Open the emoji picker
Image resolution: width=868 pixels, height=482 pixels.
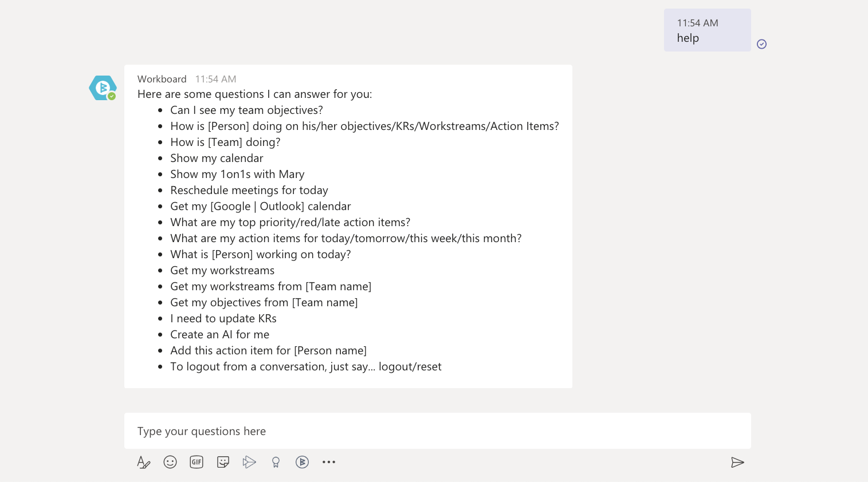(x=170, y=462)
